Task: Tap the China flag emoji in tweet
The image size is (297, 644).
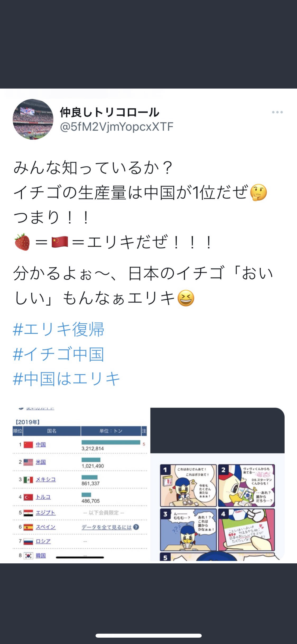Action: click(60, 242)
